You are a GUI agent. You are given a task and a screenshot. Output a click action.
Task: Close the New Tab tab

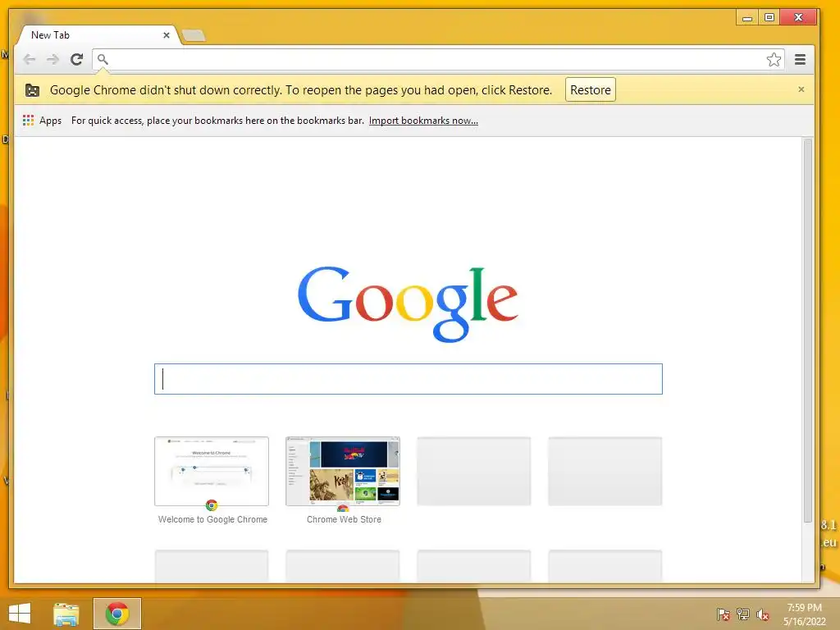[x=166, y=35]
